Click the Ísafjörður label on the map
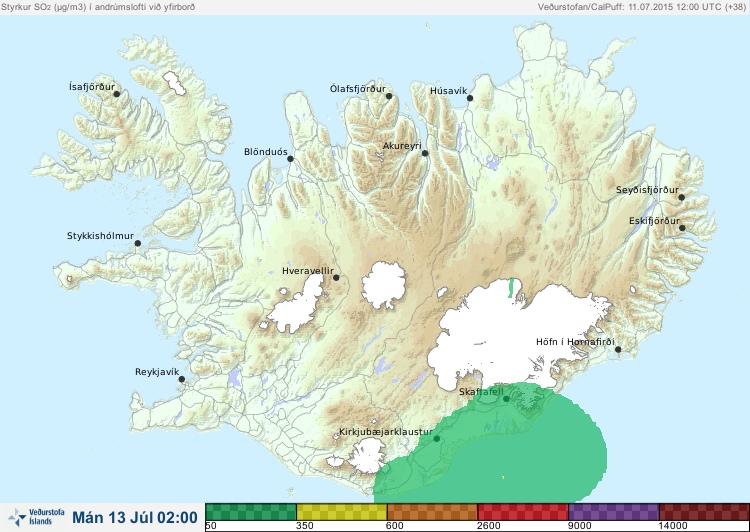 point(92,87)
